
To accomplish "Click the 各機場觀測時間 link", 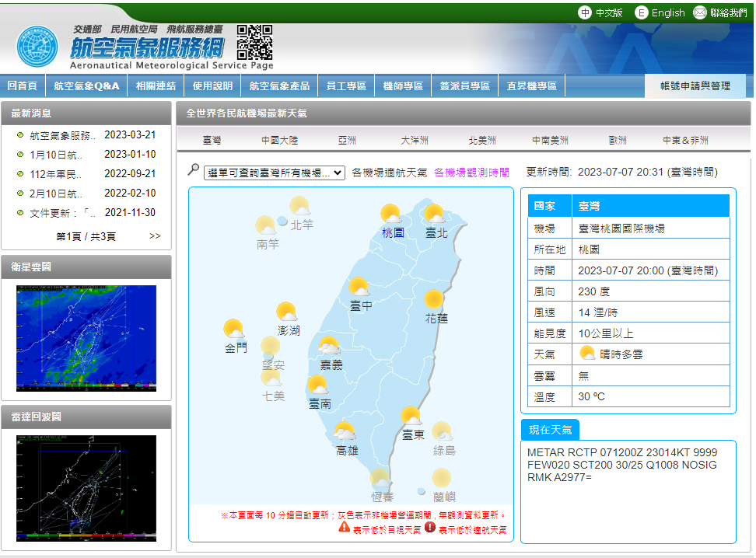I will (471, 173).
